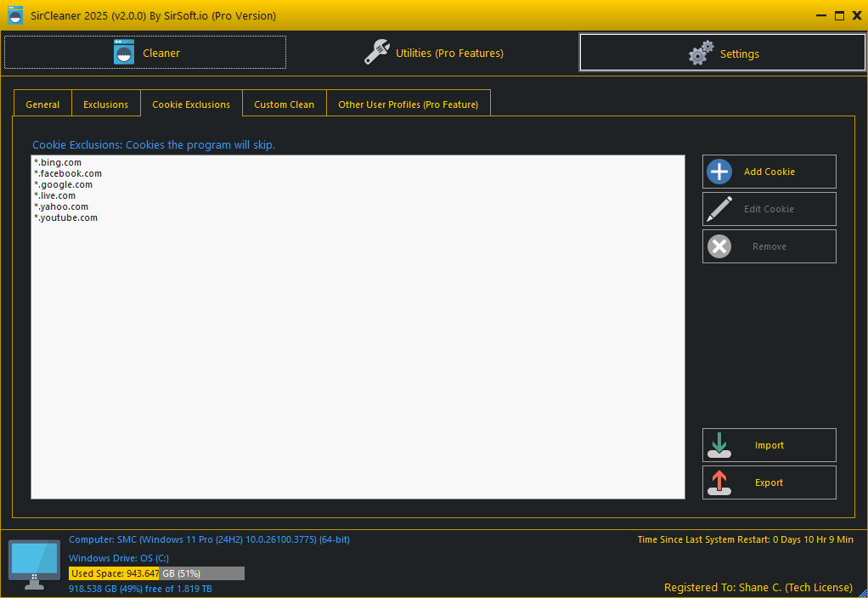This screenshot has height=598, width=868.
Task: Click the window resize grip corner
Action: click(862, 592)
